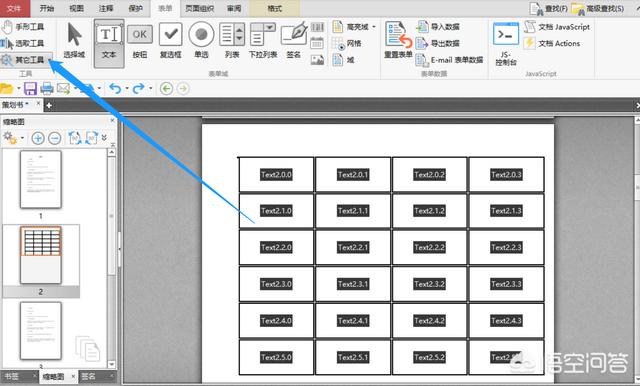Activate the 文本 text field tool
Screen dimensions: 640x386
pyautogui.click(x=109, y=43)
